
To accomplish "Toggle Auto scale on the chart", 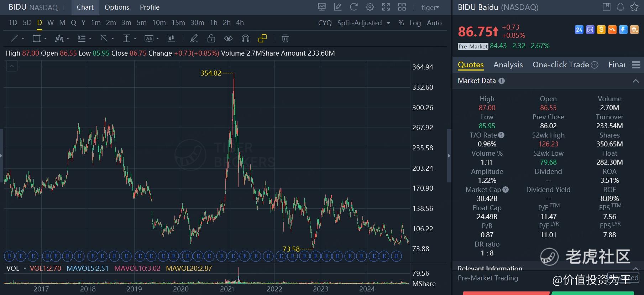I will pos(434,23).
